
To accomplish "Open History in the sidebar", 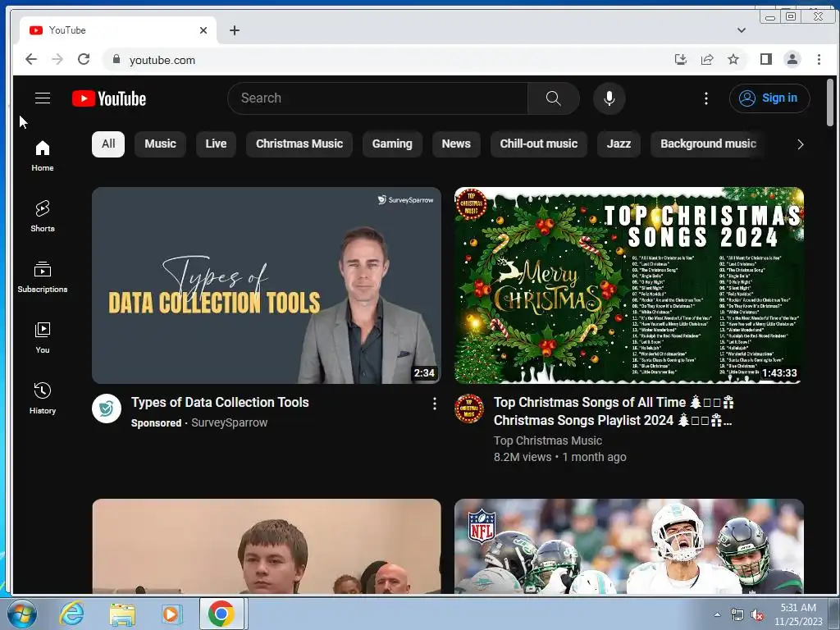I will (43, 398).
